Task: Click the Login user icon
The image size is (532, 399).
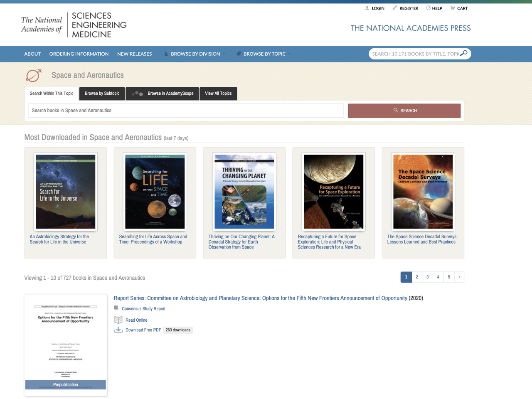Action: [x=367, y=8]
